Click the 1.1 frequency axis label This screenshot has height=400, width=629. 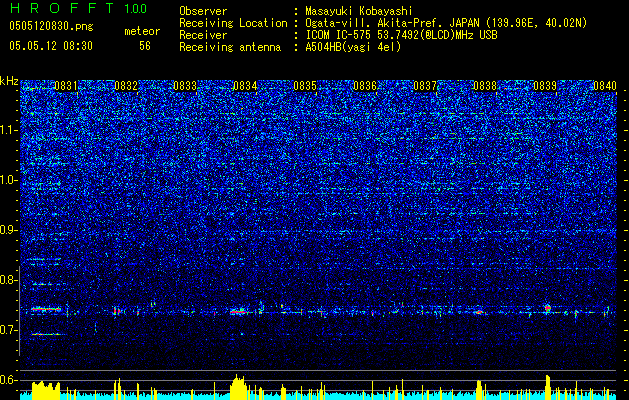click(9, 130)
